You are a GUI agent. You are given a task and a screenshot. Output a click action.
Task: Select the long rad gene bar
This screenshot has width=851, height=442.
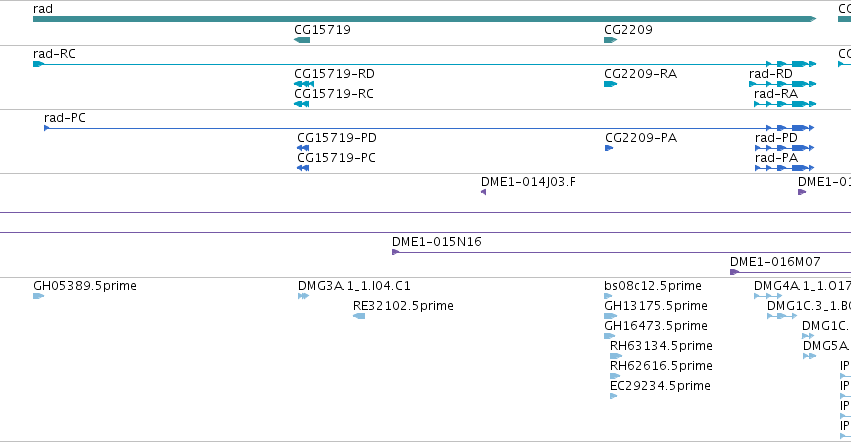click(x=424, y=19)
